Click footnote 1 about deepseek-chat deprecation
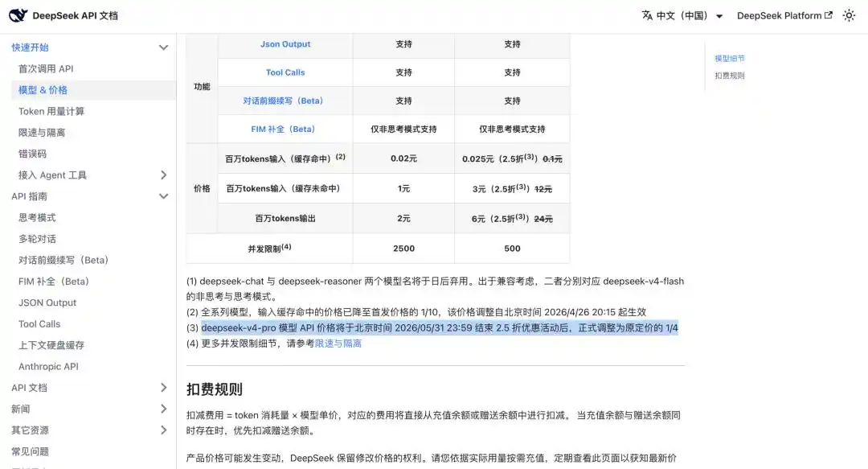This screenshot has width=868, height=469. pyautogui.click(x=435, y=289)
